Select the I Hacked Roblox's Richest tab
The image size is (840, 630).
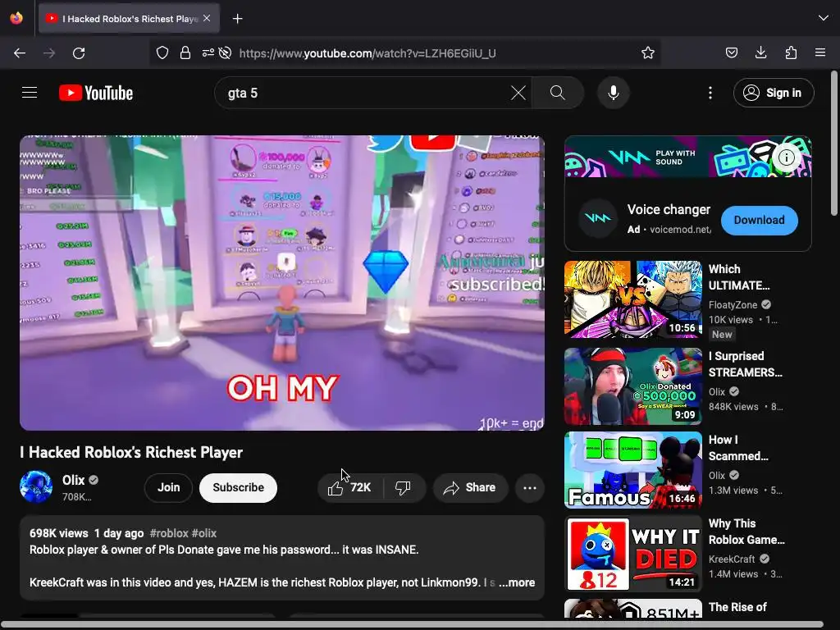[x=129, y=19]
